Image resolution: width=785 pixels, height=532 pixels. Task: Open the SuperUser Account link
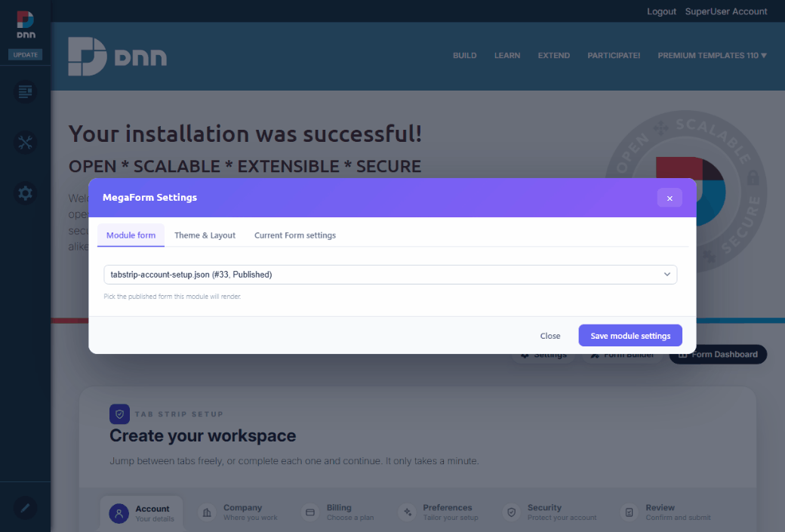(x=726, y=11)
